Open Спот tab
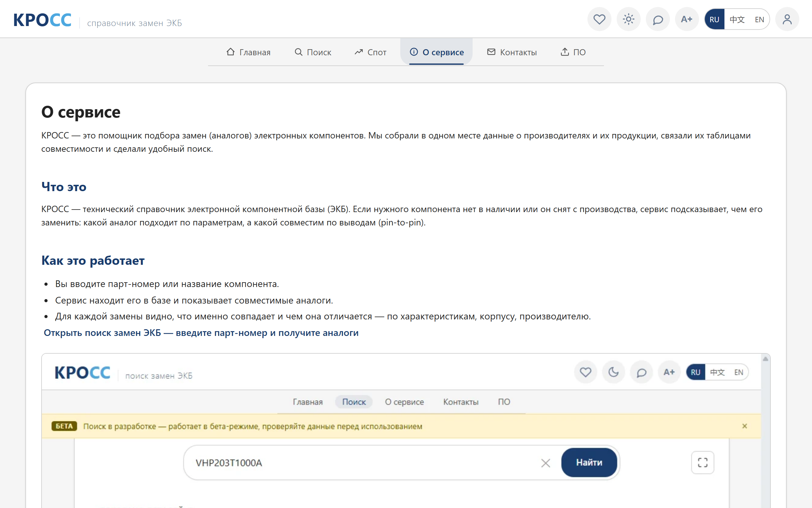This screenshot has width=812, height=508. [x=370, y=52]
